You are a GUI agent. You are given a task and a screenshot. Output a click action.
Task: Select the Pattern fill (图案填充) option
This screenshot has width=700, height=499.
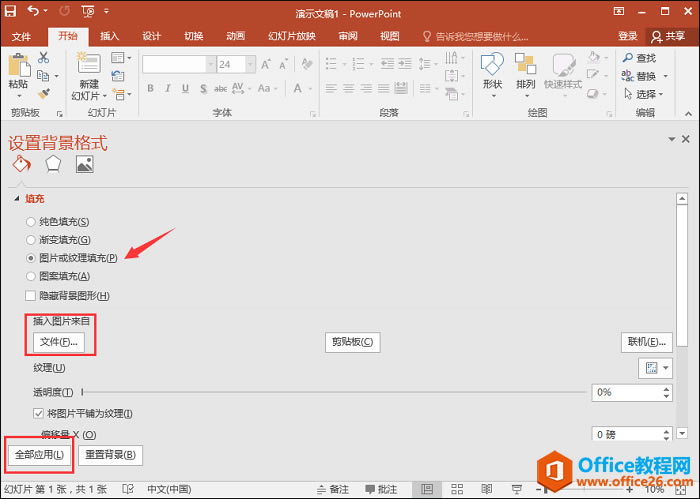(31, 276)
